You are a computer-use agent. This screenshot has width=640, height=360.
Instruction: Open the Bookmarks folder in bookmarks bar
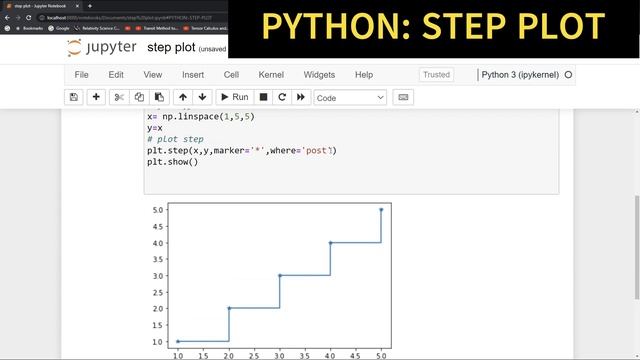30,28
